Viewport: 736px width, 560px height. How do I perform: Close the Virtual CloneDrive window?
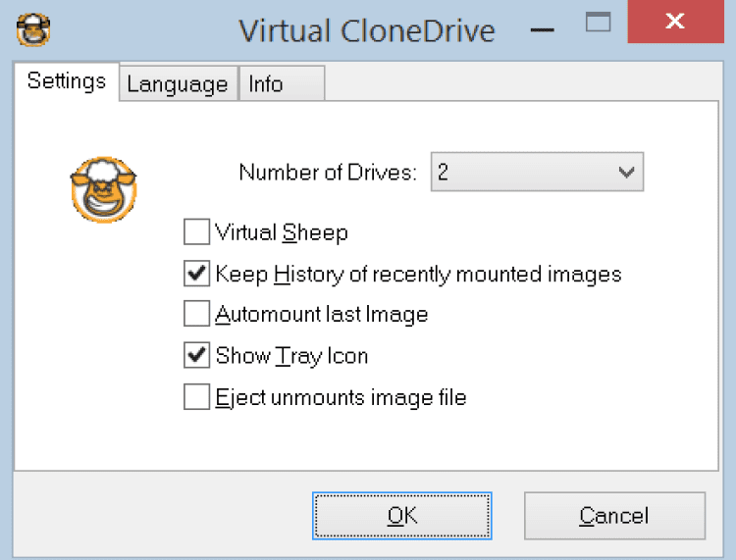click(674, 24)
